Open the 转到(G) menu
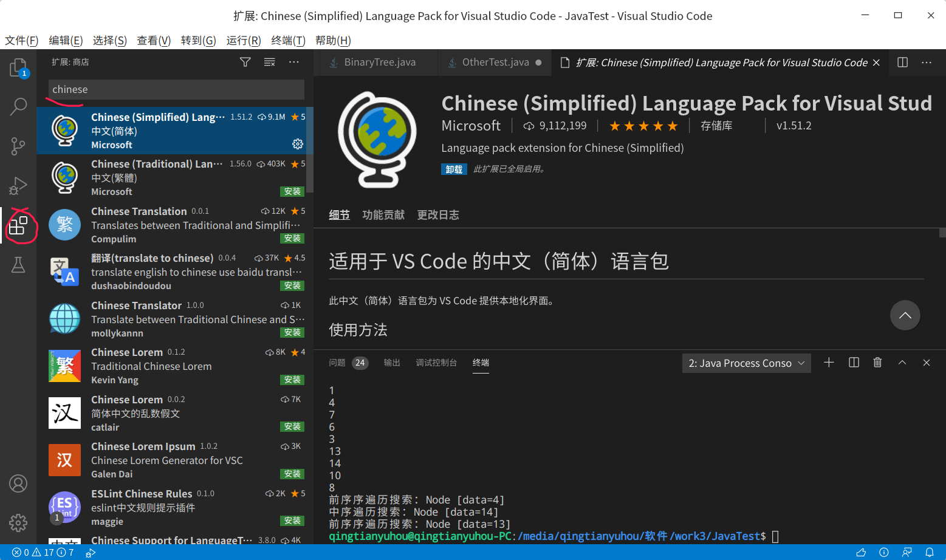The width and height of the screenshot is (946, 560). coord(199,41)
